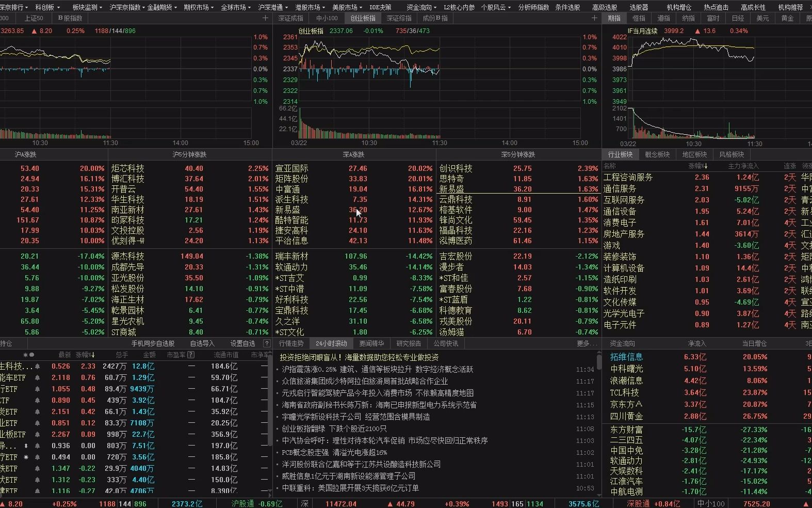812x508 pixels.
Task: Click the star and dot header icons in watchlist
Action: [28, 355]
